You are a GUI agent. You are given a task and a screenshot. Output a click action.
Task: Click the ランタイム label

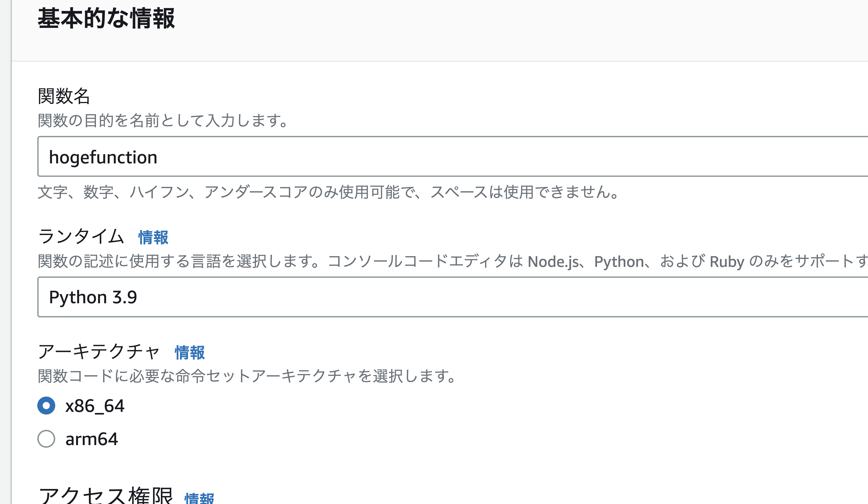click(x=83, y=237)
